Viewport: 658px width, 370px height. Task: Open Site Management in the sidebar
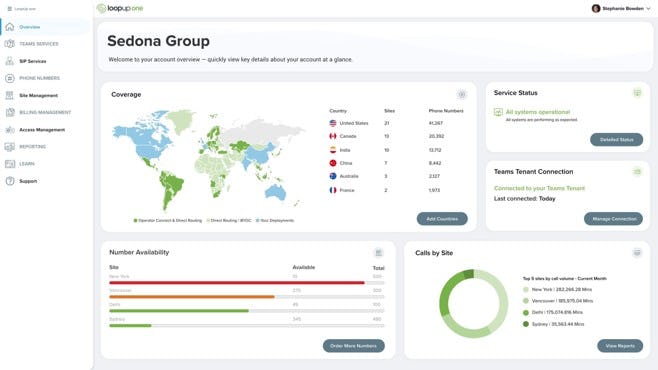[x=38, y=96]
